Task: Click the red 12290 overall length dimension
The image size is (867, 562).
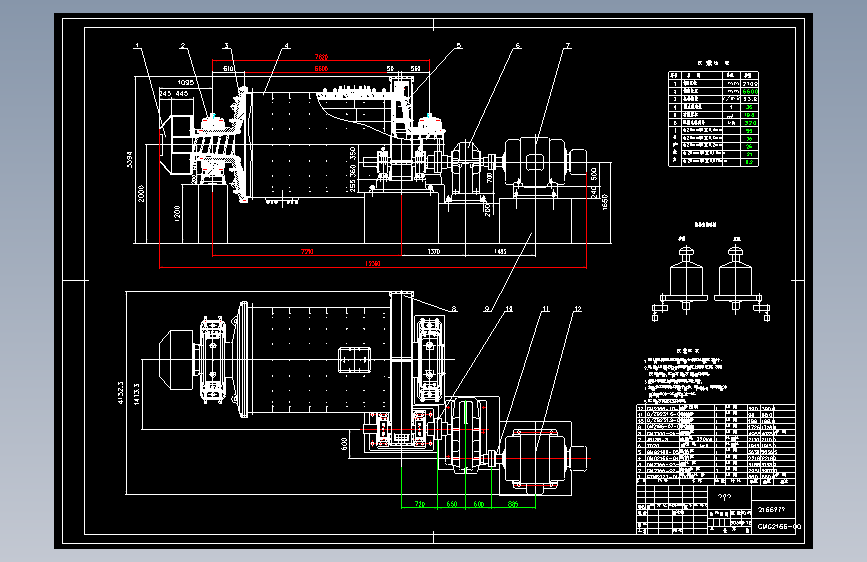Action: (373, 264)
